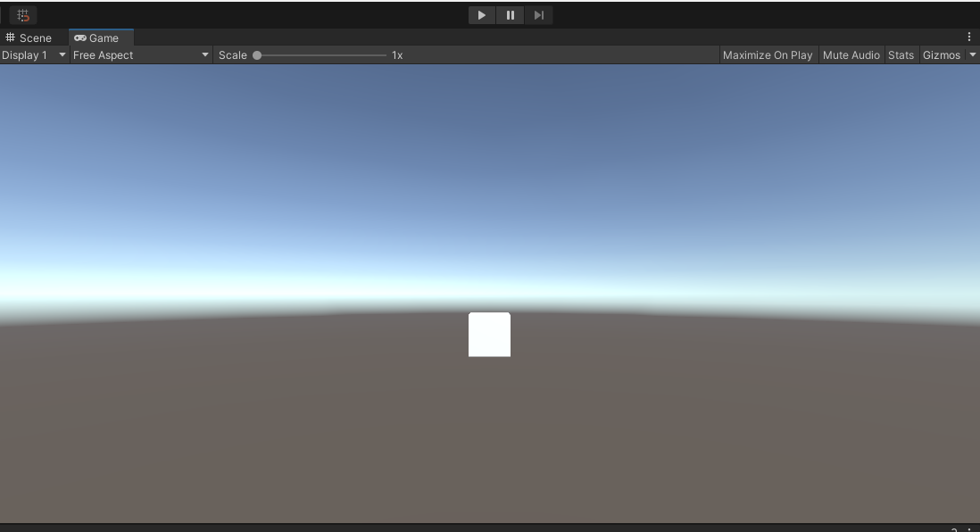
Task: Enable Maximize On Play
Action: click(767, 55)
